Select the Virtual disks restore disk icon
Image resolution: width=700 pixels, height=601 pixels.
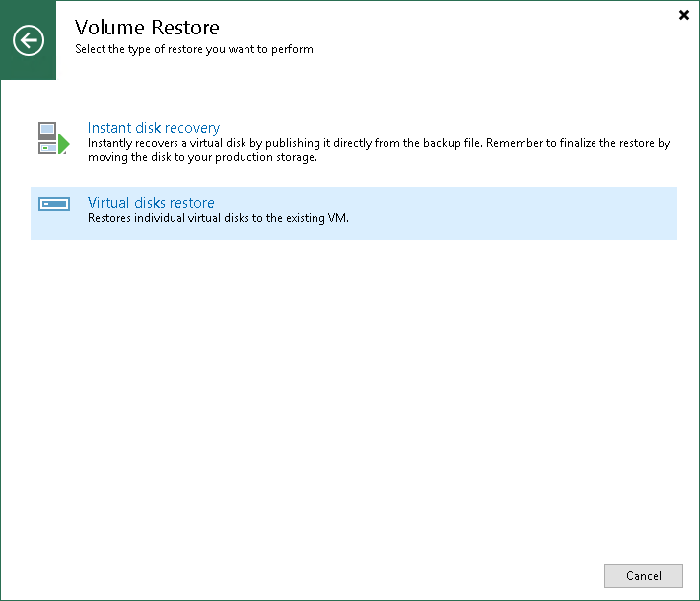54,204
